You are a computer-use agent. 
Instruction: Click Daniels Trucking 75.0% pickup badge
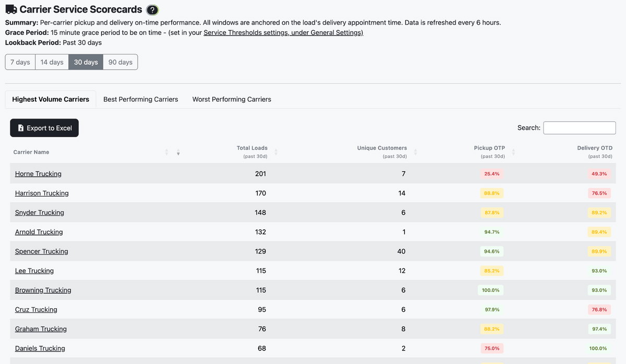[x=492, y=348]
